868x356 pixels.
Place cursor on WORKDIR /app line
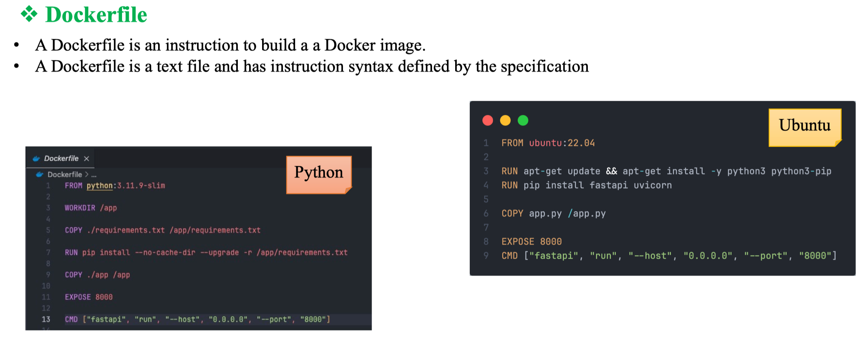pyautogui.click(x=91, y=208)
